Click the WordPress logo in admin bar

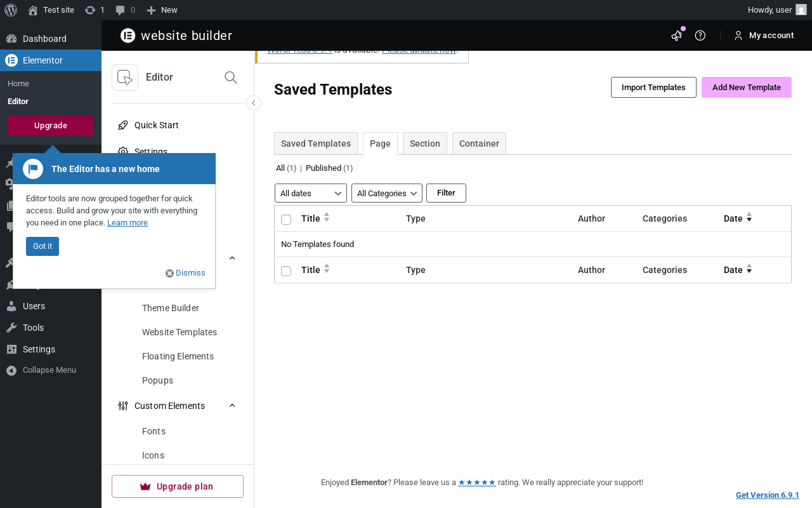click(11, 10)
